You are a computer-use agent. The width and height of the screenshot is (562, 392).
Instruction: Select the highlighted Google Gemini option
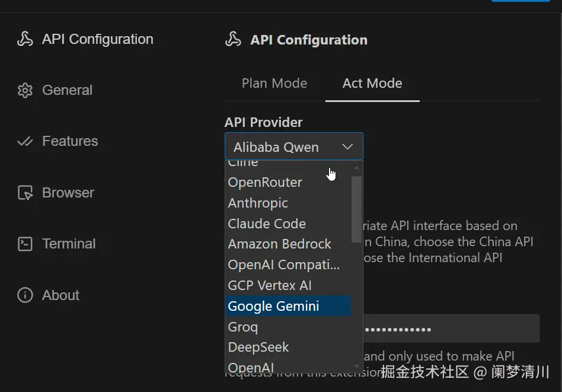pyautogui.click(x=288, y=306)
